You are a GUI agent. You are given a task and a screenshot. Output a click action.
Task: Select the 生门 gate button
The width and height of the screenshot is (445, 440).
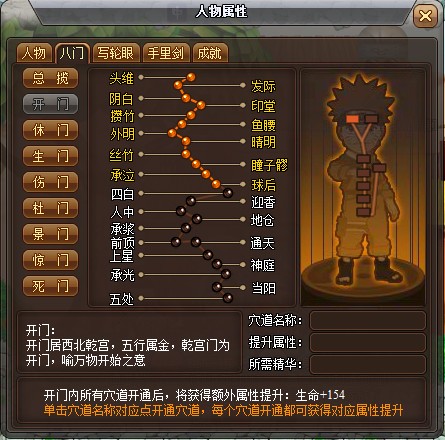click(x=50, y=156)
